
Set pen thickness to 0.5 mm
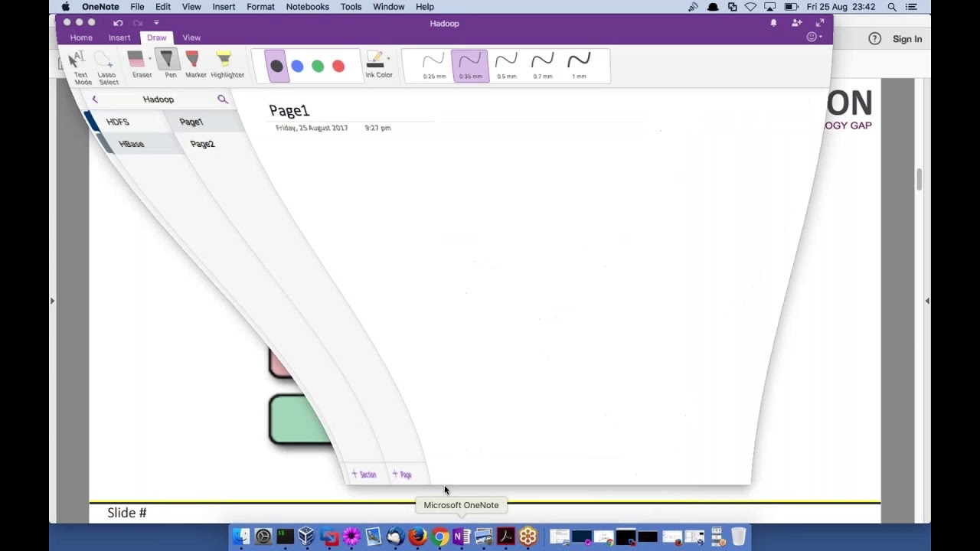506,66
